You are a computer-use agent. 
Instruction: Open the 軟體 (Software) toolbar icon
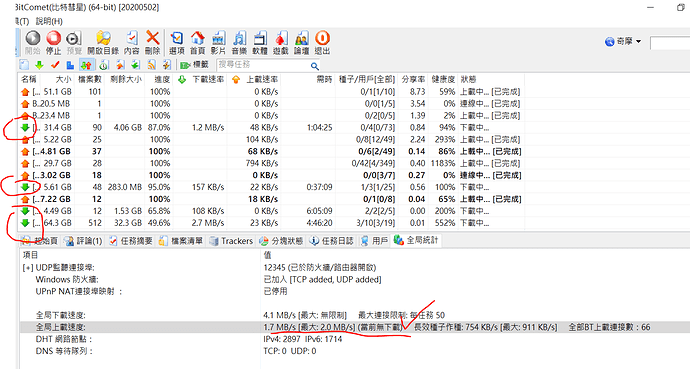click(x=260, y=43)
